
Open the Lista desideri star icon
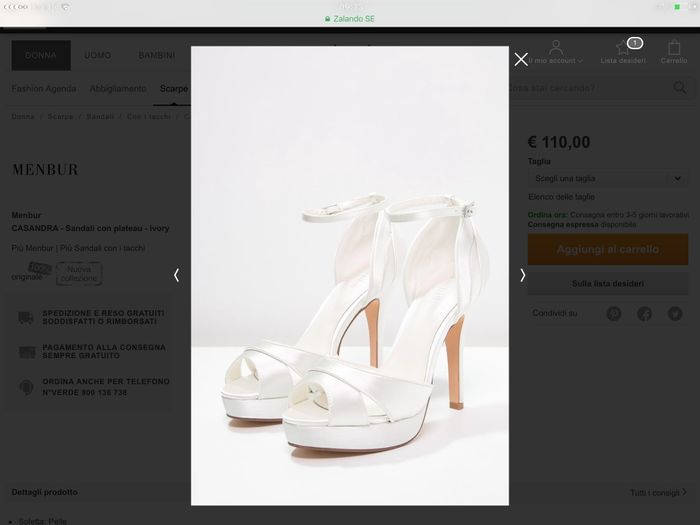pos(622,47)
